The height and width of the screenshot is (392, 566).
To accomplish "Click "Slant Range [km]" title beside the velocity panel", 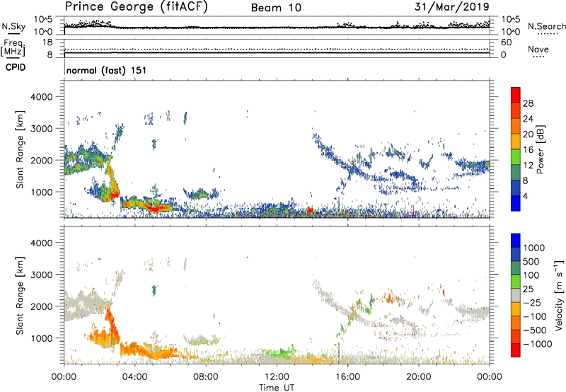I will click(x=20, y=296).
